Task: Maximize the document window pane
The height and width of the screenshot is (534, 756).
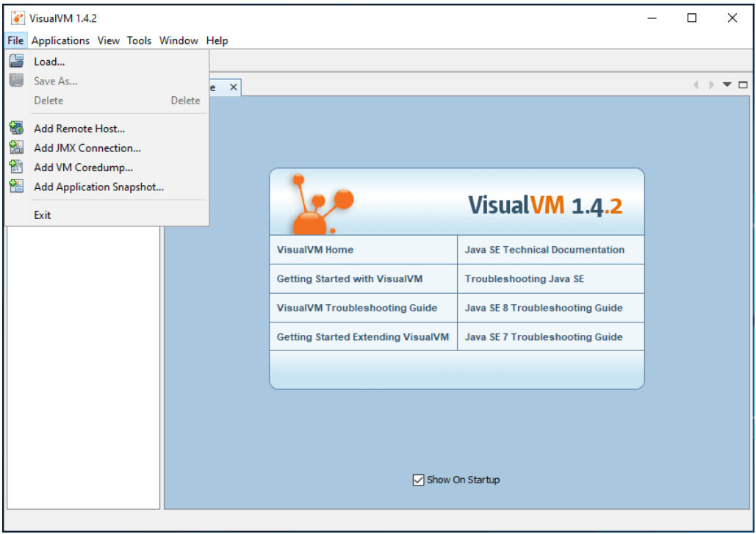Action: click(743, 84)
